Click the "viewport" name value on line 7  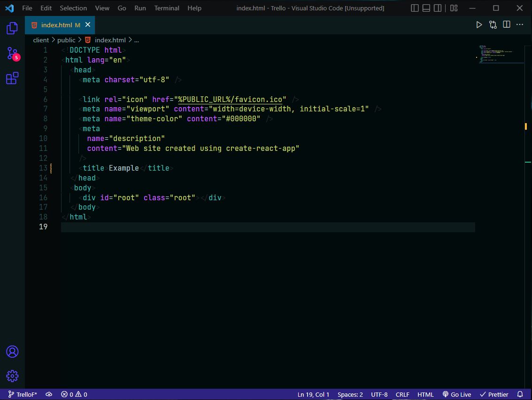147,109
